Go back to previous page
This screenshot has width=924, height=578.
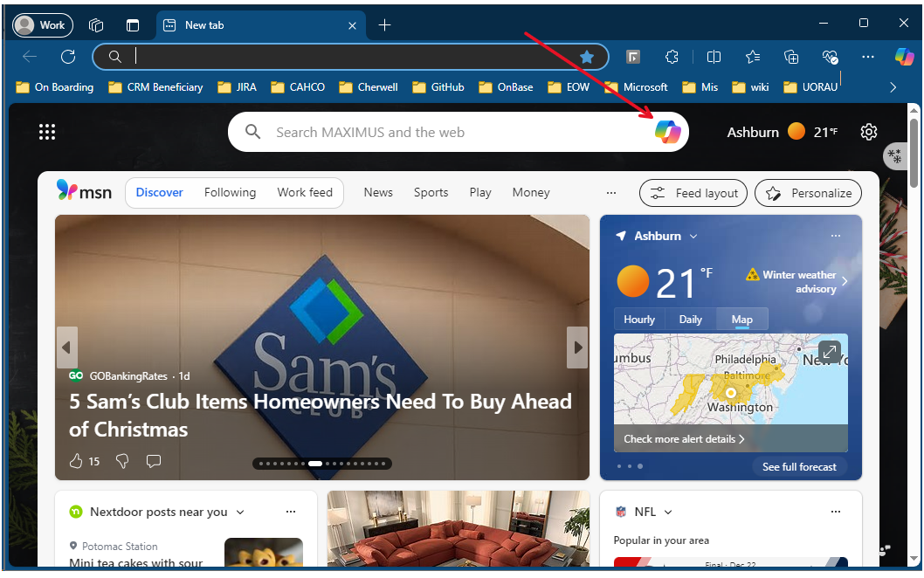30,57
